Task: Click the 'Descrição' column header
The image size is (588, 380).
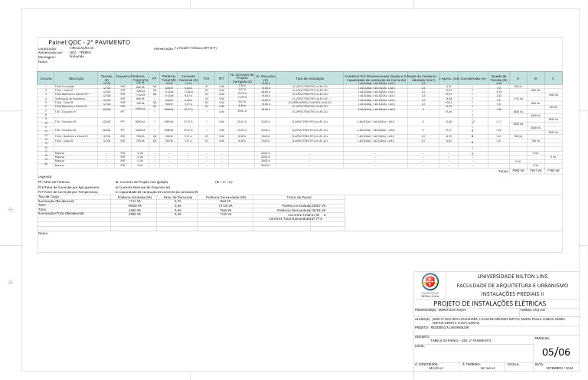Action: point(76,79)
